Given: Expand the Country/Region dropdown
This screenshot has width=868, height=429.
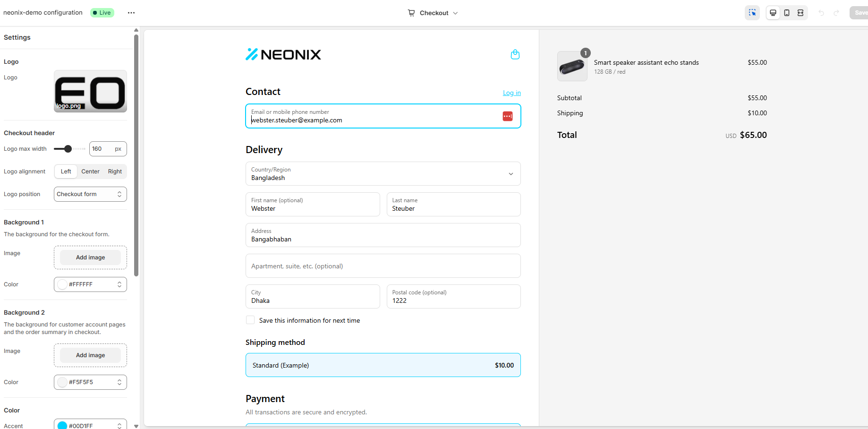Looking at the screenshot, I should 383,174.
